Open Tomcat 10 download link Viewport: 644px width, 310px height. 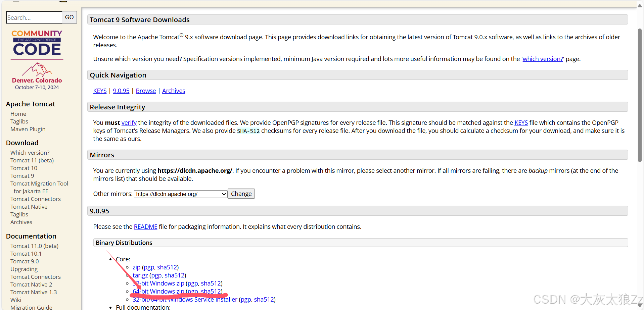click(x=24, y=168)
